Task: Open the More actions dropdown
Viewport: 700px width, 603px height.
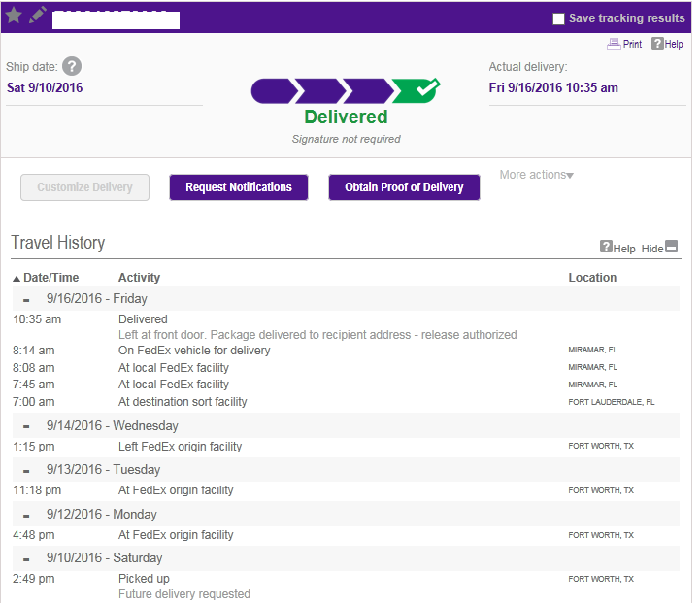Action: click(536, 175)
